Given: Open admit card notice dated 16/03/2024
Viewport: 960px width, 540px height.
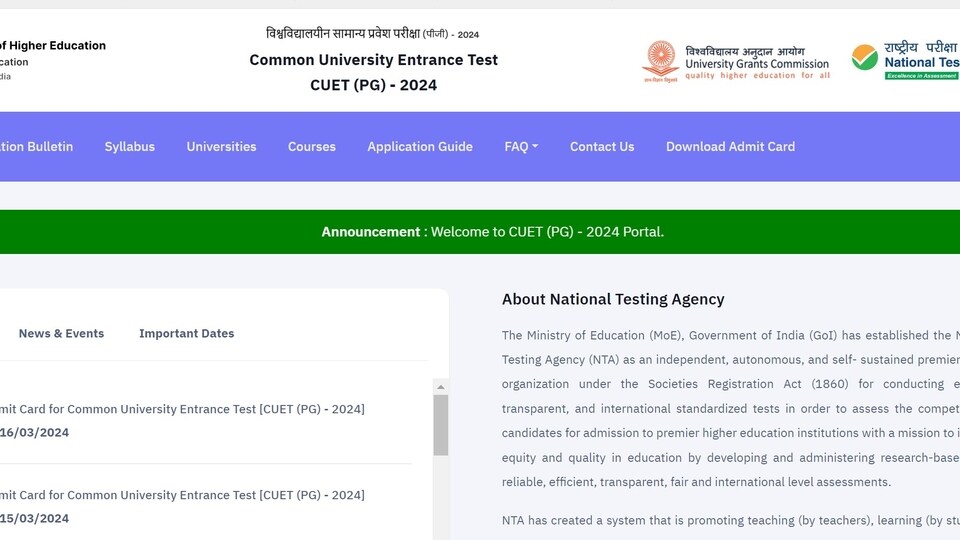Looking at the screenshot, I should point(182,409).
